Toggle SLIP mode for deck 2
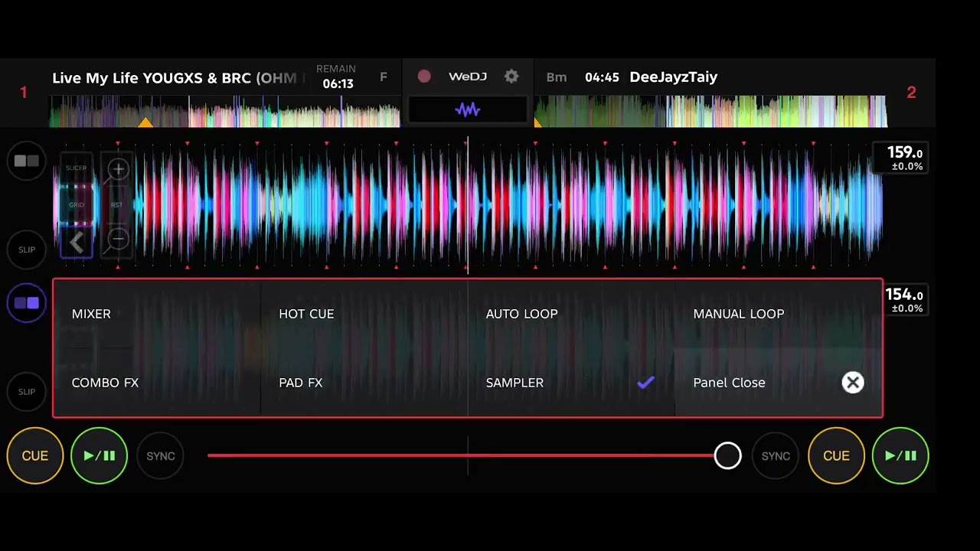The height and width of the screenshot is (551, 980). pyautogui.click(x=27, y=392)
